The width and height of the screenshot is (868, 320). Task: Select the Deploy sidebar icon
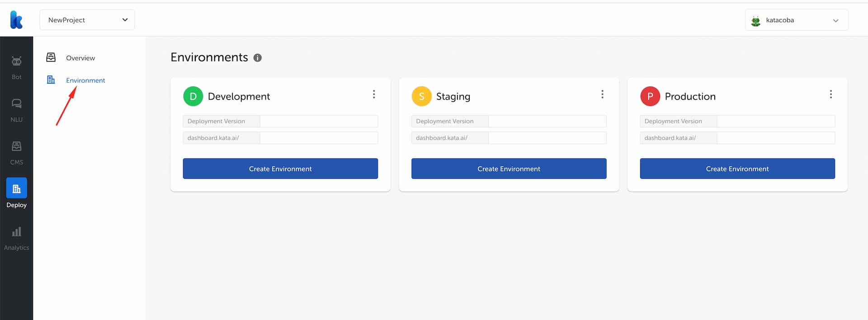[x=16, y=188]
